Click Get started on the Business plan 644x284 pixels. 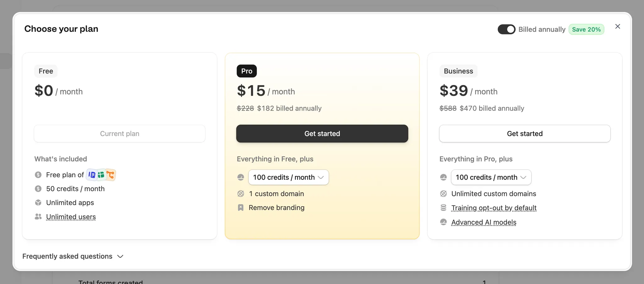click(x=525, y=133)
